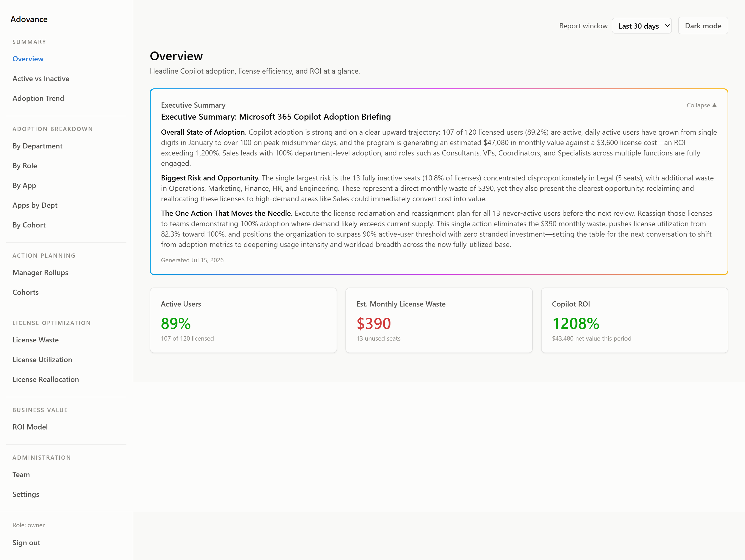Open License Utilization page

point(42,359)
